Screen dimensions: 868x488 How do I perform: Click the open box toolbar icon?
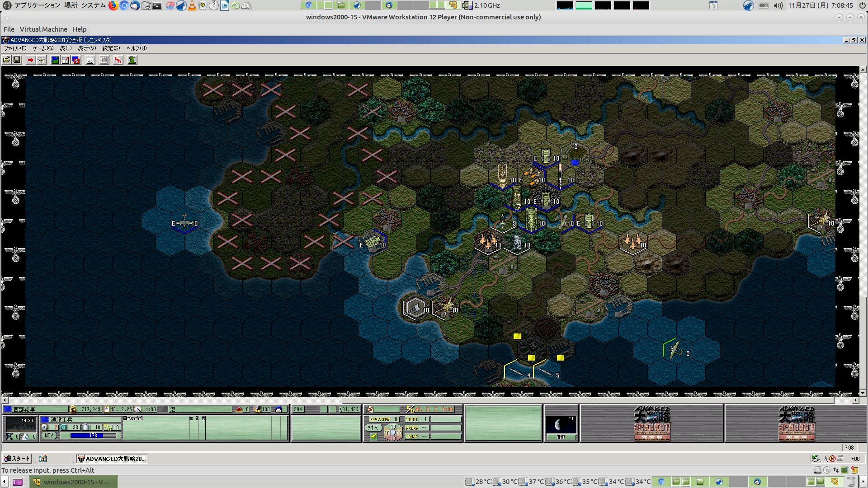tap(41, 60)
